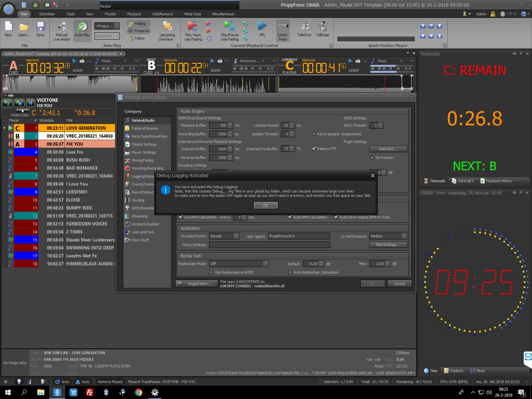Image resolution: width=532 pixels, height=399 pixels.
Task: Toggle Auto Save missing BPM to Track
Action: tap(336, 217)
